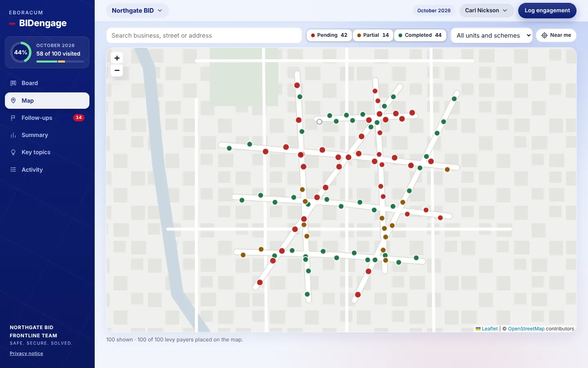Open All units and schemes dropdown
The image size is (588, 368).
(x=492, y=36)
